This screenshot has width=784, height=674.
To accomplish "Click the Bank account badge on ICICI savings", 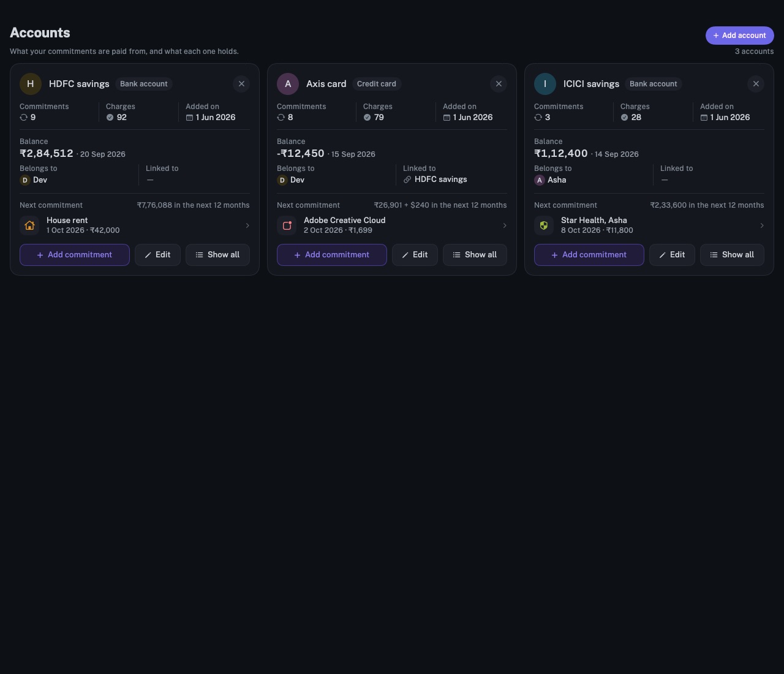I will coord(654,84).
